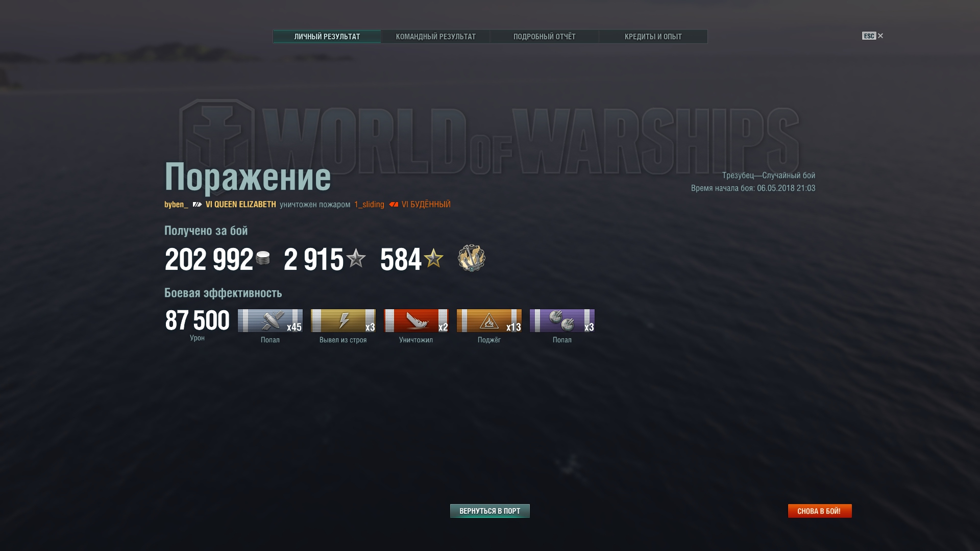This screenshot has height=551, width=980.
Task: Click the secondary battery hits ribbon x3
Action: [562, 320]
